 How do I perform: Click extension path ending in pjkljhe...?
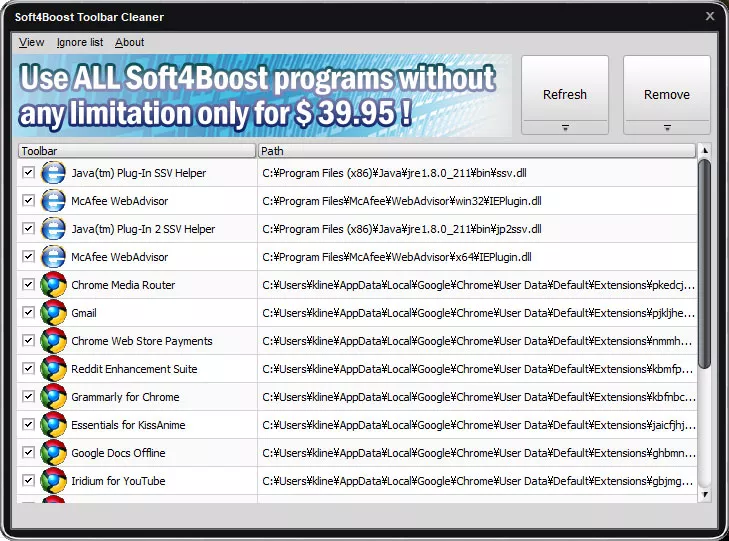(478, 313)
